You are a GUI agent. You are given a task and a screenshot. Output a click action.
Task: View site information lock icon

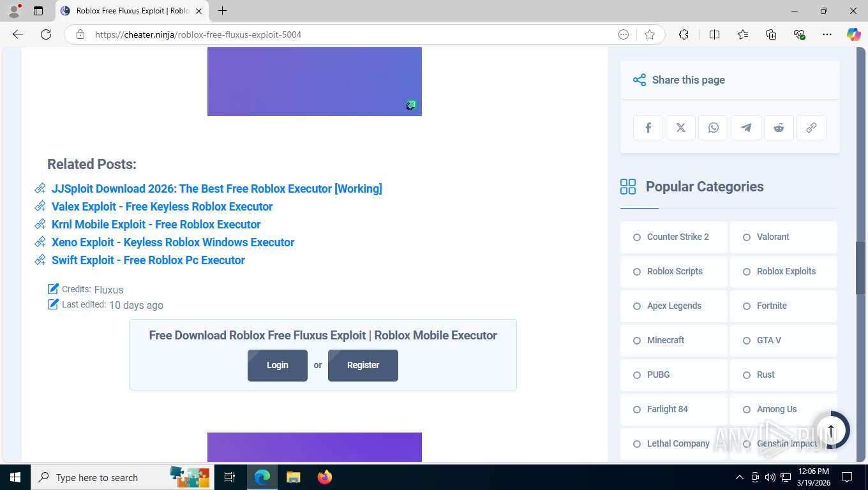(x=80, y=34)
